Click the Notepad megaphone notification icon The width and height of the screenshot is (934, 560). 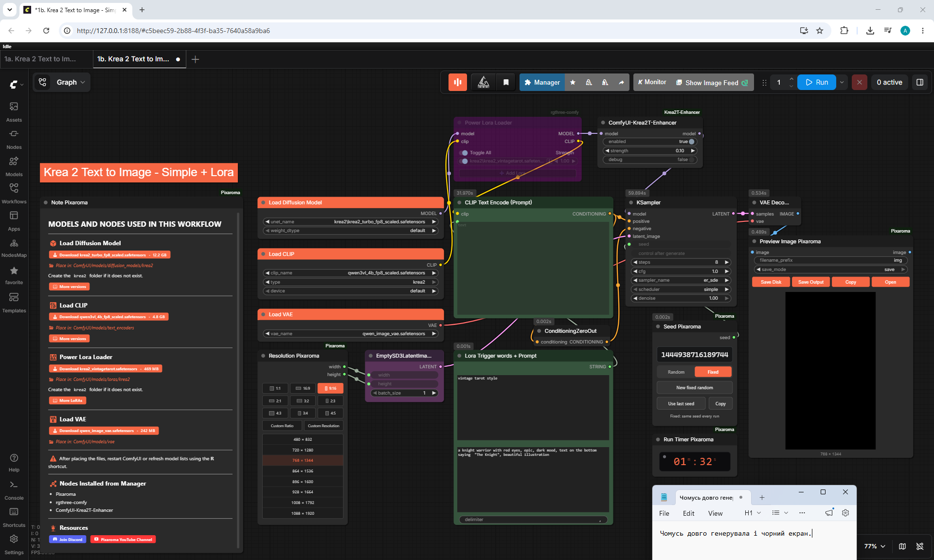pyautogui.click(x=829, y=513)
